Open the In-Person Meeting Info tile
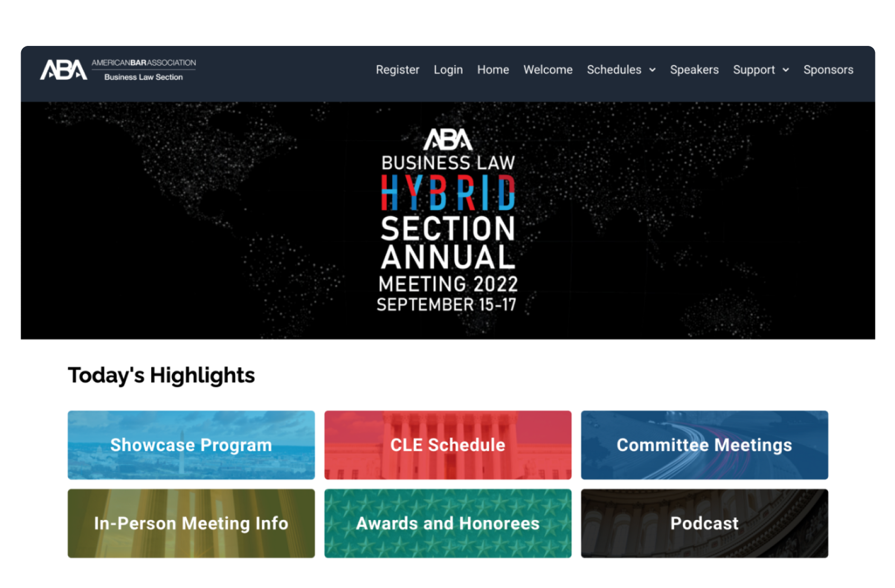Screen dimensions: 895x588 coord(190,523)
